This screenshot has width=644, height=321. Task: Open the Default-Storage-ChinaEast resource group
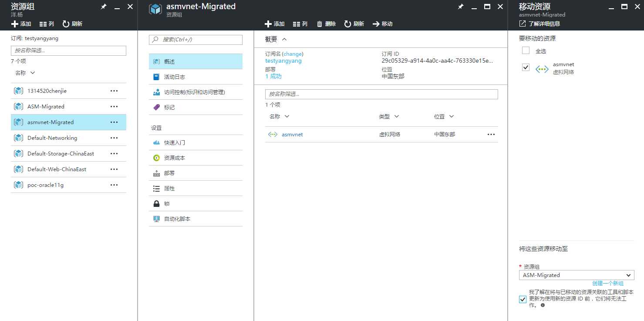(x=61, y=154)
